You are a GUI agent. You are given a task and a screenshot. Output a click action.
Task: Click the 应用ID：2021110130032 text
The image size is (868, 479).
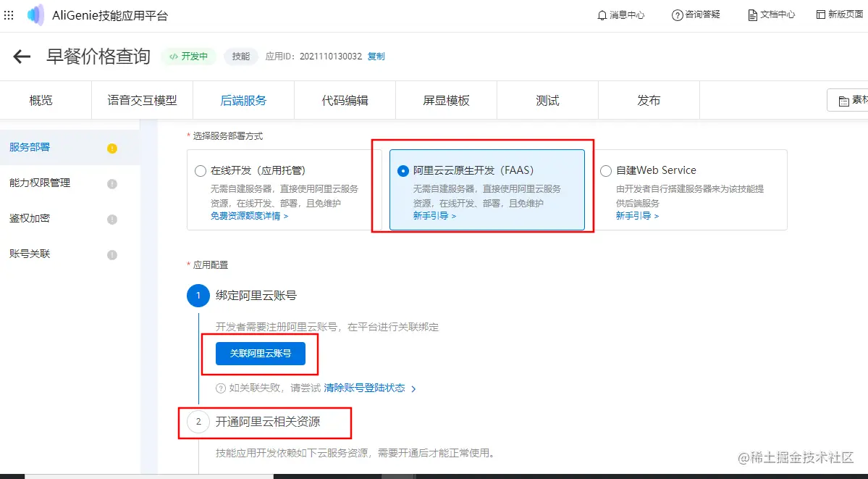coord(313,57)
